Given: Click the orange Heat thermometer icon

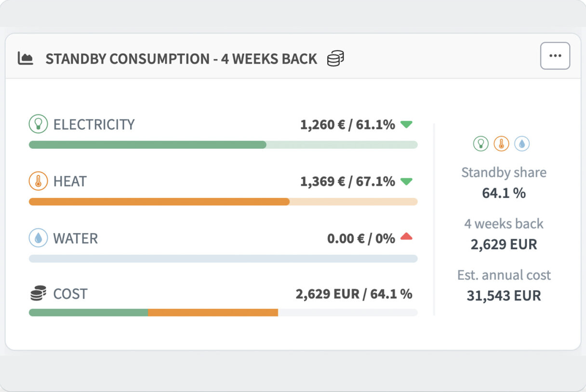Looking at the screenshot, I should click(x=38, y=182).
